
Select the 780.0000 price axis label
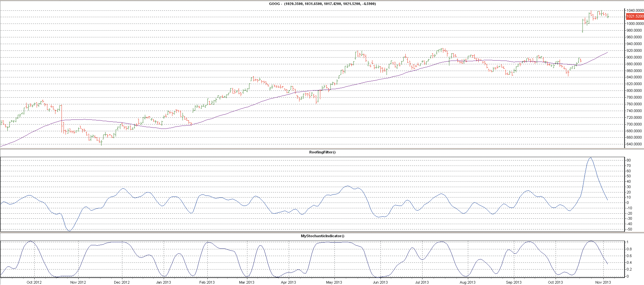click(x=635, y=97)
